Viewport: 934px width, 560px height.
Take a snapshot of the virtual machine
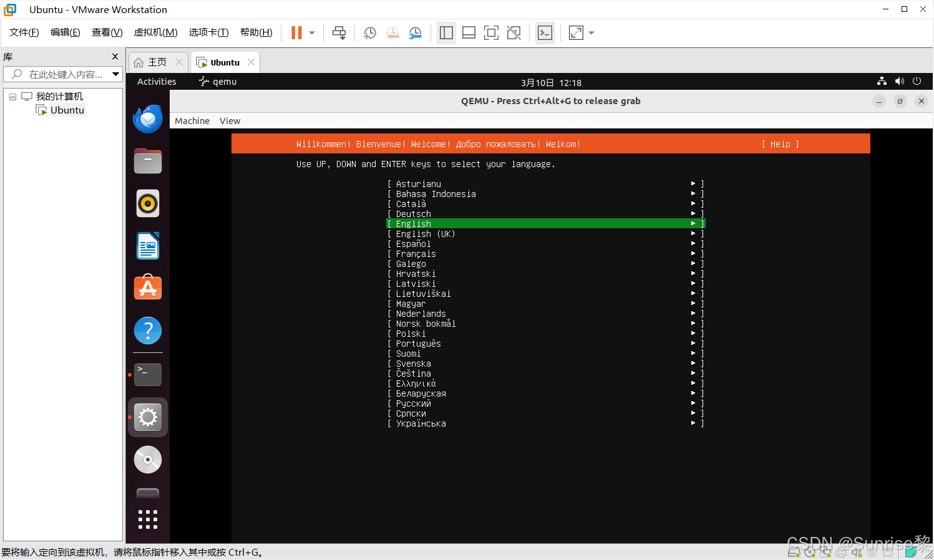pyautogui.click(x=370, y=33)
